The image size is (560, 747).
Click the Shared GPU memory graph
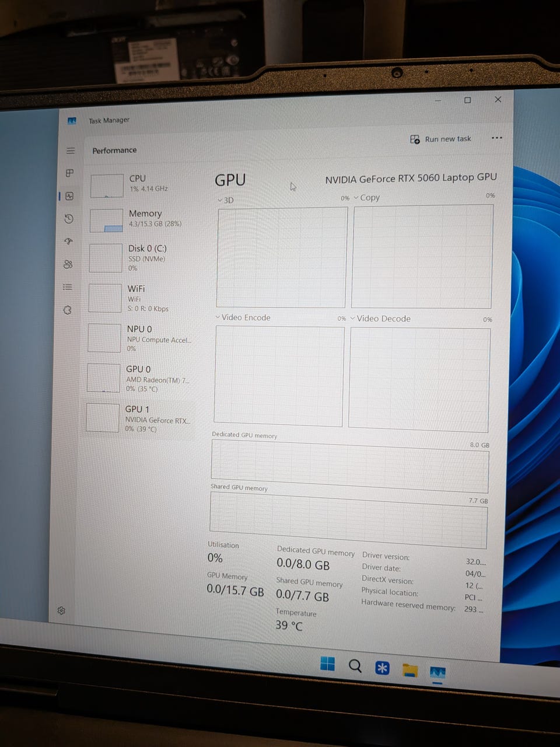click(x=348, y=520)
